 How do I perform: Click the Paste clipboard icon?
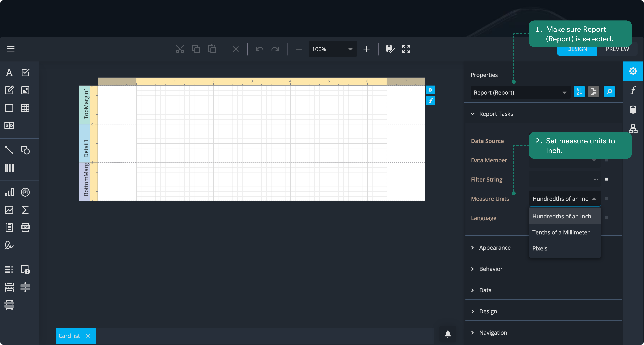tap(212, 49)
